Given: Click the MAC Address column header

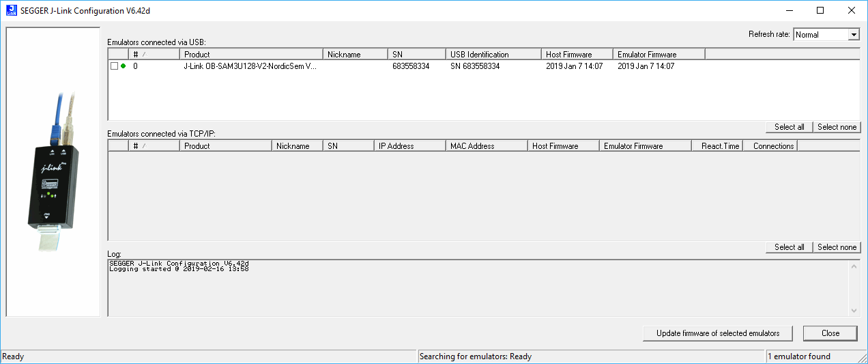Looking at the screenshot, I should [487, 145].
